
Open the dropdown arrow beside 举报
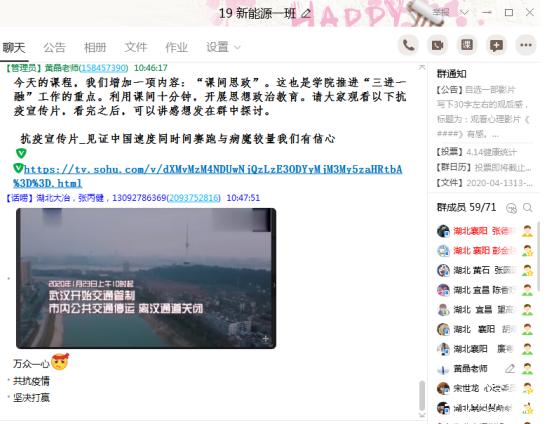tap(464, 13)
